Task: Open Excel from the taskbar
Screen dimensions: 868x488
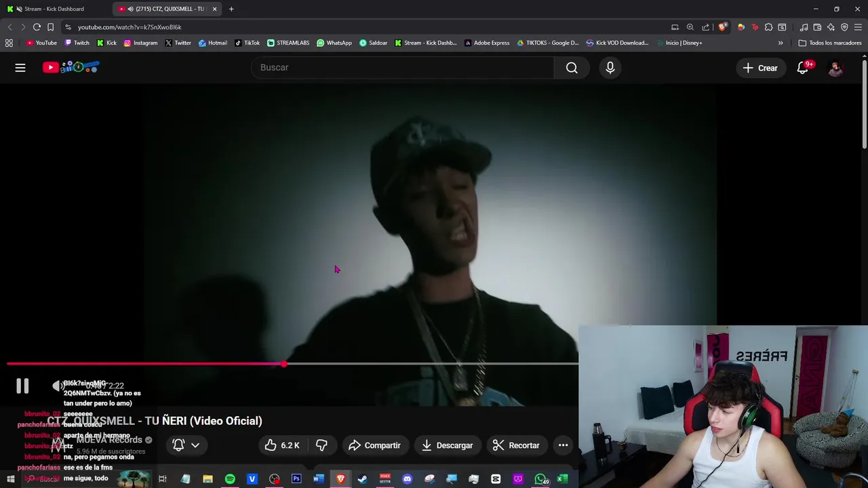Action: [x=562, y=479]
